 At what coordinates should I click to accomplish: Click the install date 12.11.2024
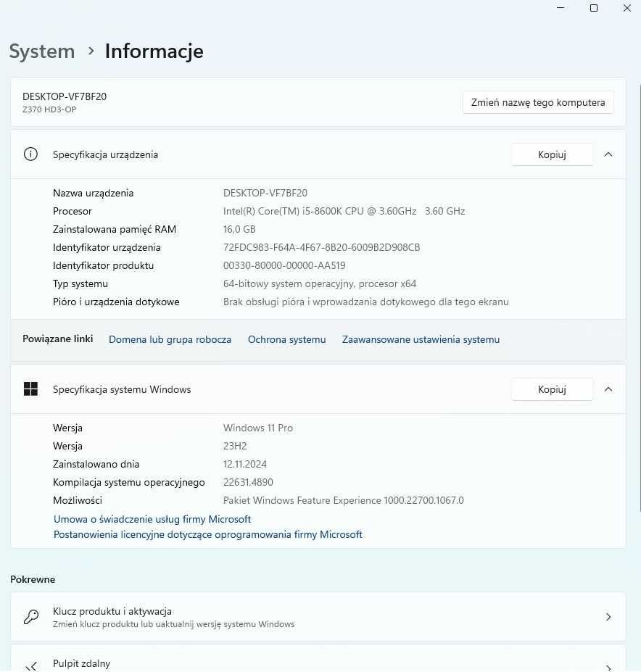point(245,464)
